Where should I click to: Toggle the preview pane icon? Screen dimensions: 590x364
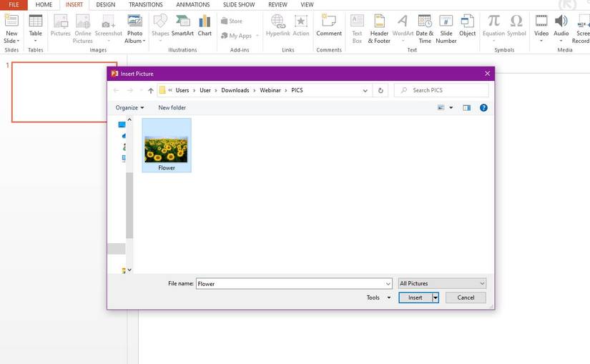[x=466, y=108]
